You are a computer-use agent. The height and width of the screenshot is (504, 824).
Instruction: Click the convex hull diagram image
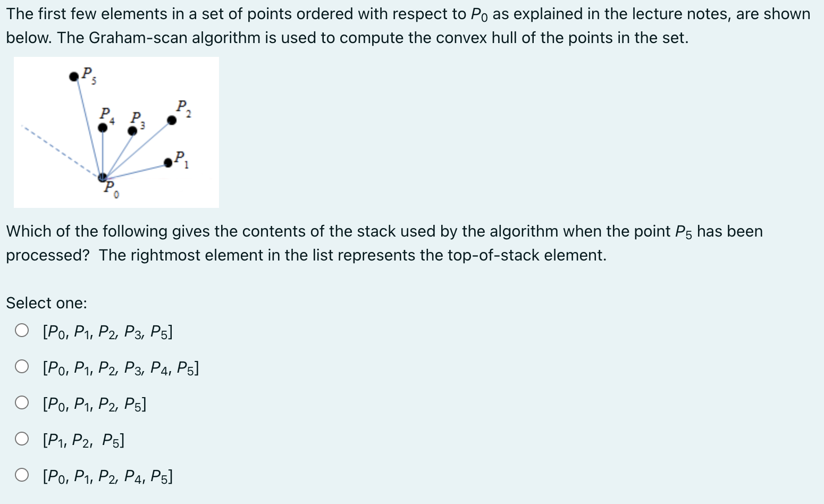click(116, 132)
